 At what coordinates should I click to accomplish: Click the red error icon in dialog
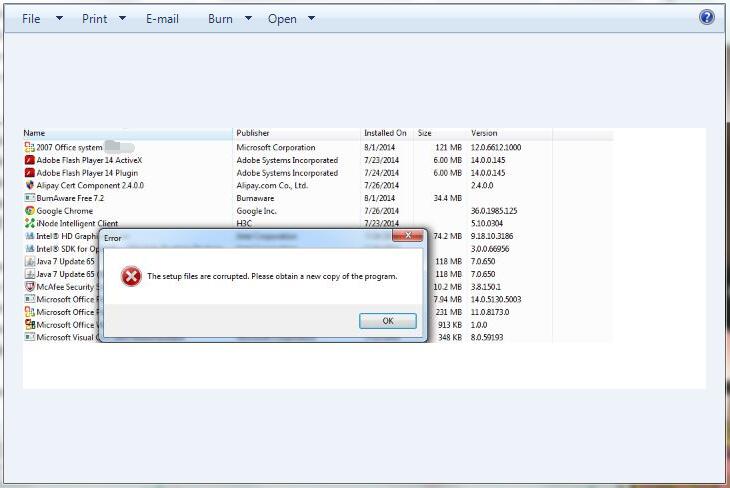[131, 276]
